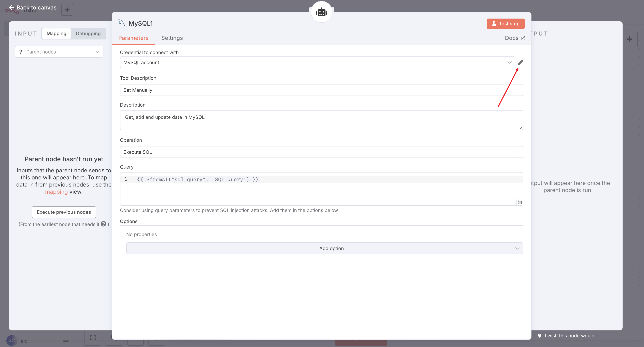The width and height of the screenshot is (644, 347).
Task: Select the Parameters tab
Action: click(133, 38)
